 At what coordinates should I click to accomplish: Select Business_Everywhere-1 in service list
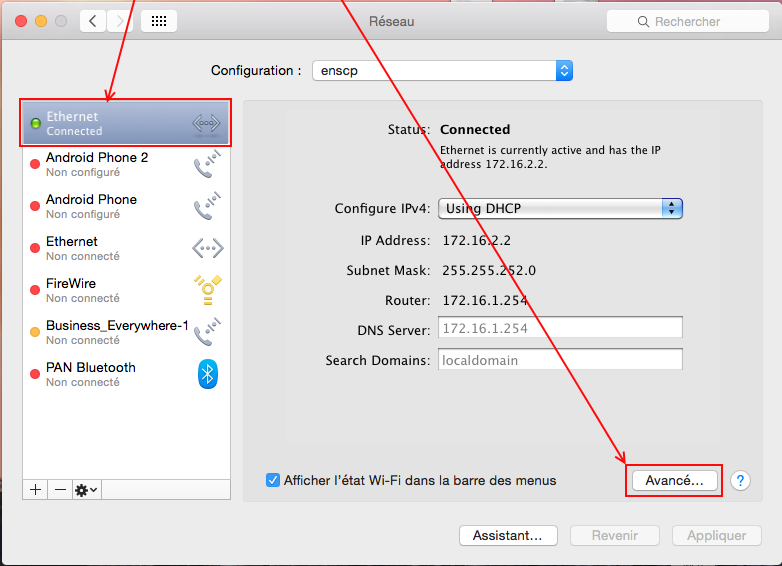click(x=116, y=332)
